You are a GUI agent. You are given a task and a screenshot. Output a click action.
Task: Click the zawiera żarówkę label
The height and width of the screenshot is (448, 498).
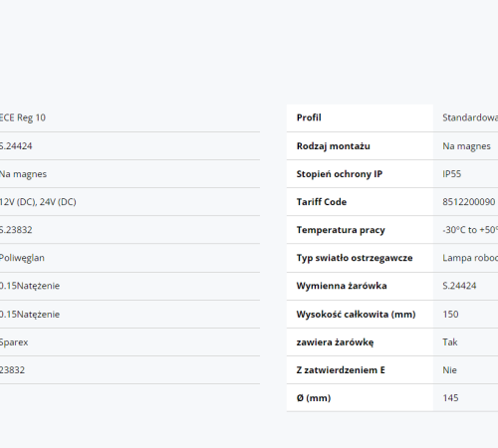point(335,342)
